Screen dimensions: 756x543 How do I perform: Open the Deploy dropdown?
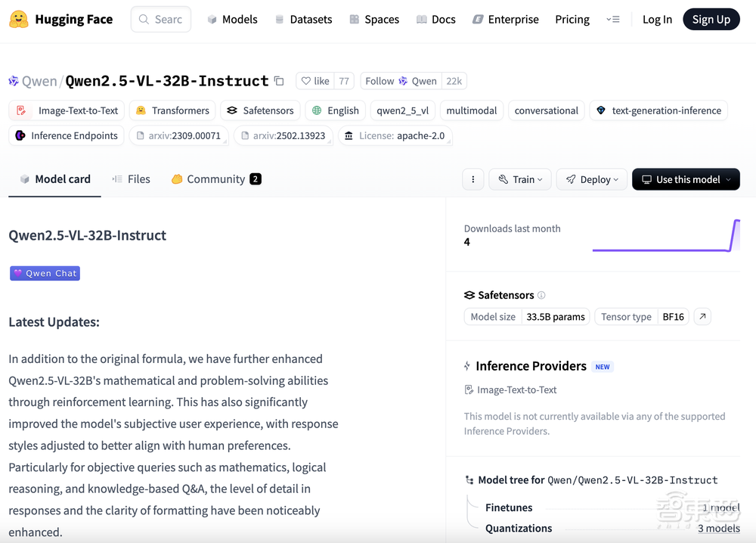coord(592,179)
